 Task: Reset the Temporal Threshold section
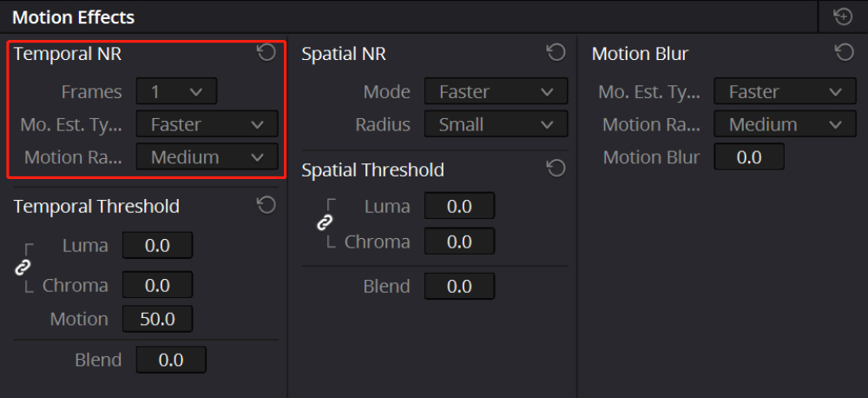266,205
